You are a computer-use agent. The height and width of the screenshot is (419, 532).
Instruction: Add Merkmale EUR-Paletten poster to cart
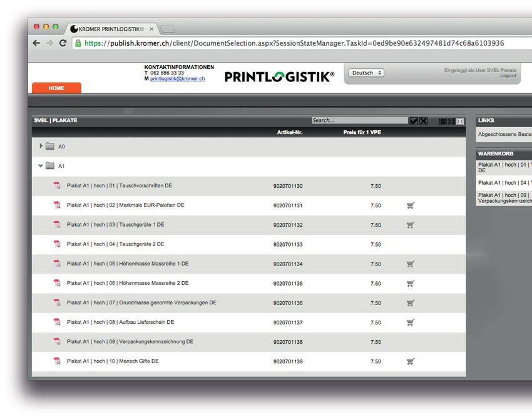pos(411,205)
